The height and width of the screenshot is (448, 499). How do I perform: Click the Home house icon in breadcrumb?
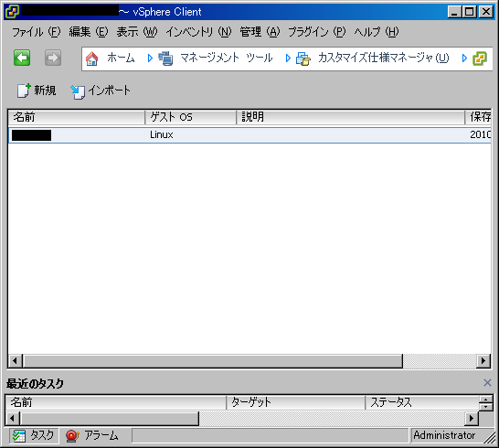click(92, 59)
